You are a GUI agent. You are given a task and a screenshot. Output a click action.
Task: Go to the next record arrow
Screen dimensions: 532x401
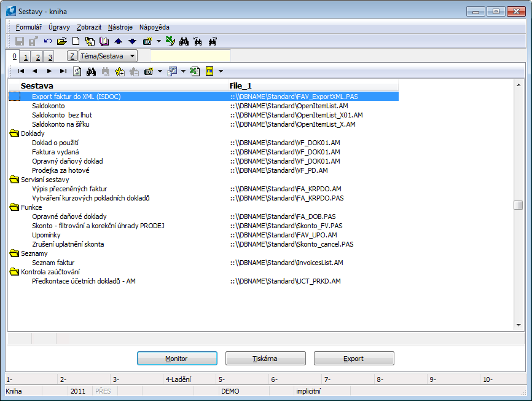(50, 71)
